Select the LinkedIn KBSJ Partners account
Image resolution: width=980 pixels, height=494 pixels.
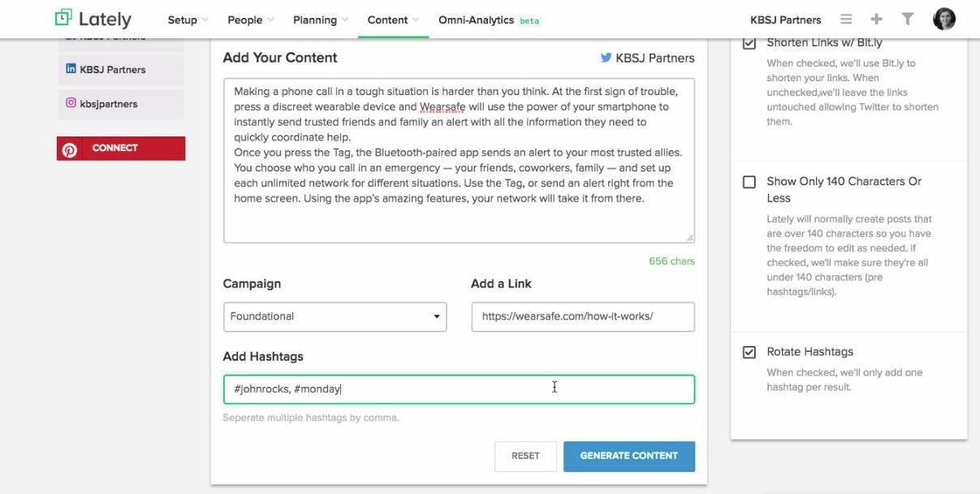coord(120,70)
